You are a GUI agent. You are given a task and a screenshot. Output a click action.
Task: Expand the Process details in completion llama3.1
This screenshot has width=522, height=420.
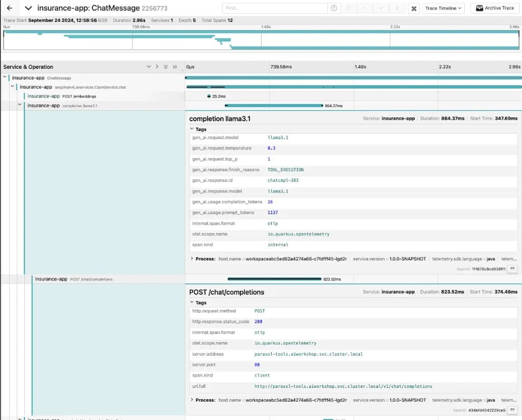click(193, 258)
